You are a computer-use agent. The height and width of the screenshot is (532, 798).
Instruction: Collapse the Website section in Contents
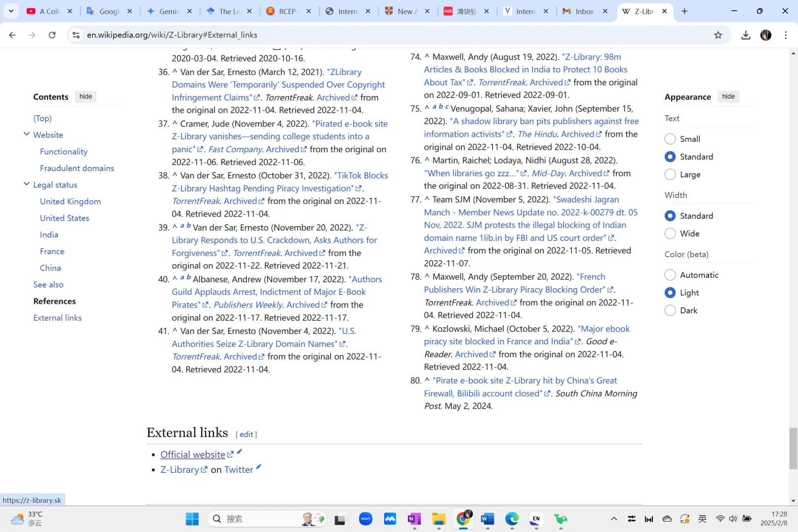(x=27, y=134)
